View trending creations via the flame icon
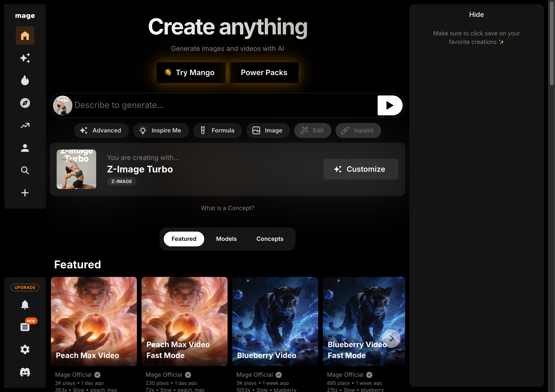555x392 pixels. pos(25,80)
